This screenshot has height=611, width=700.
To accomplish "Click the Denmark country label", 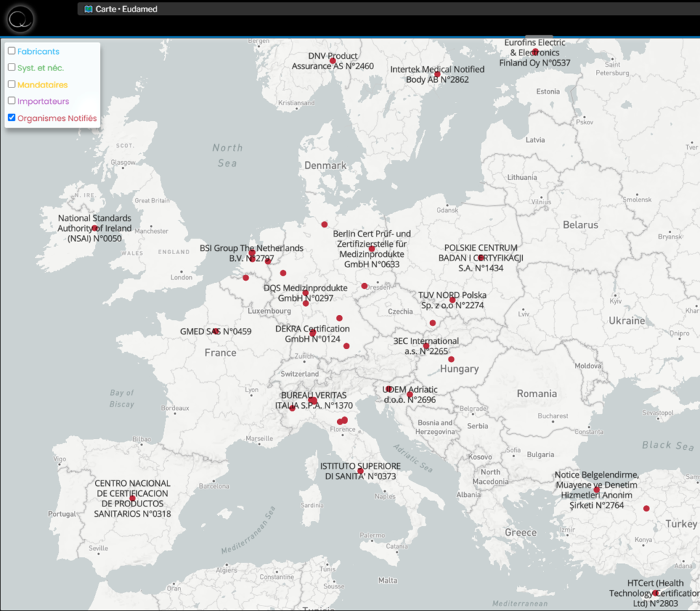I will tap(325, 165).
